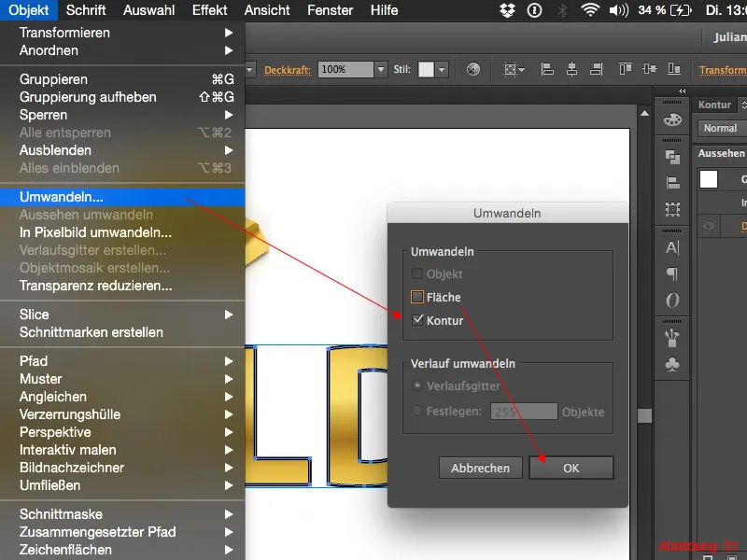Click the vertical scrollbar thumb of canvas
This screenshot has width=747, height=560.
tap(644, 415)
